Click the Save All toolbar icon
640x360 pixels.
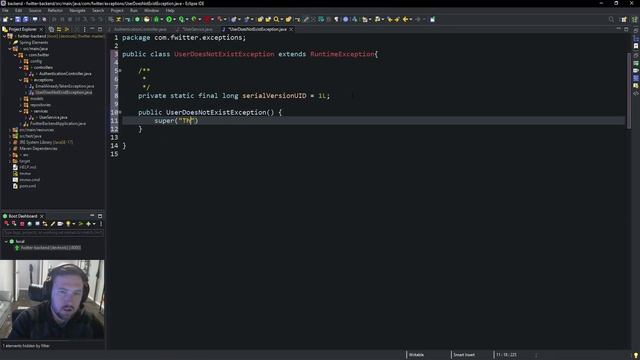[x=26, y=19]
